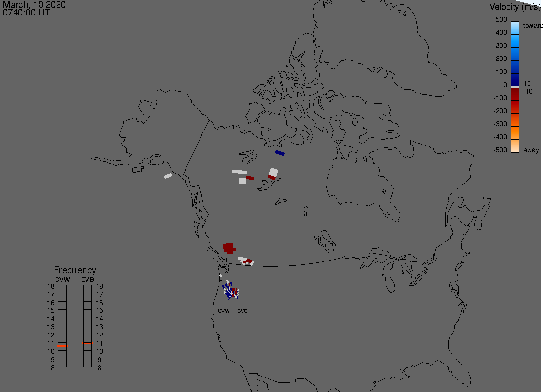543x392 pixels.
Task: Click the date text "March, 10 2020"
Action: [34, 4]
